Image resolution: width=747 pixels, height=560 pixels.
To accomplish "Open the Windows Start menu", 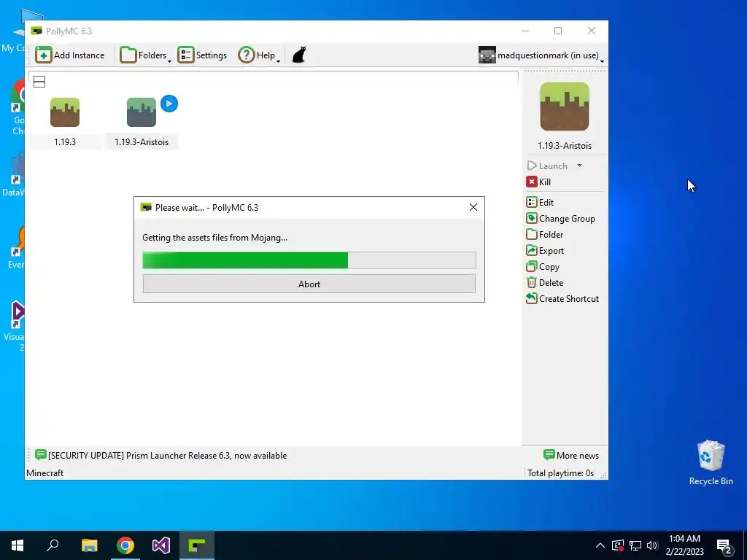I will pos(18,545).
